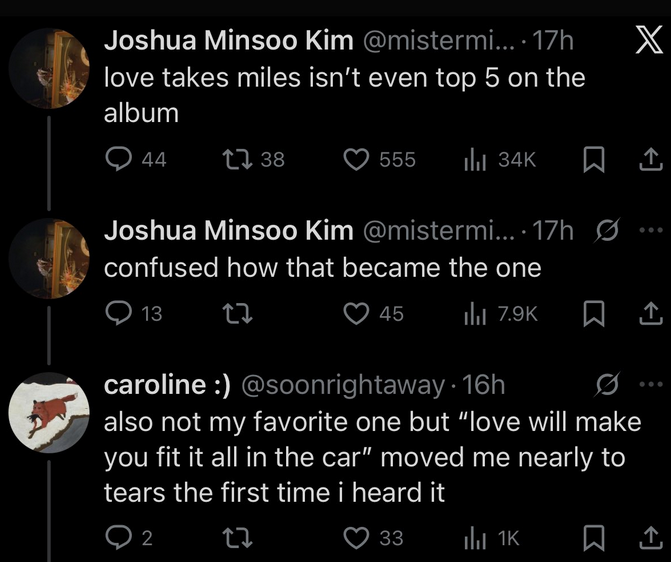Open Grok icon on the "confused" tweet
671x562 pixels.
point(603,232)
